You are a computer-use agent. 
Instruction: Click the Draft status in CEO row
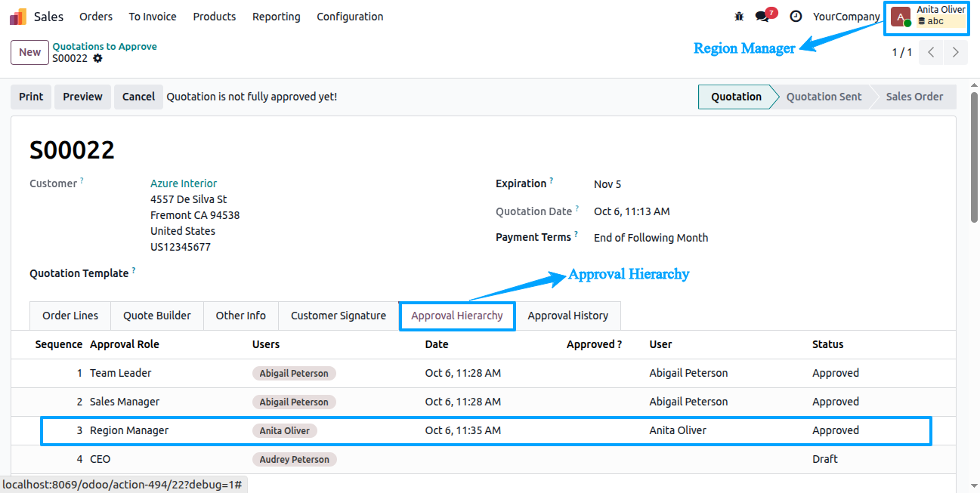pyautogui.click(x=825, y=459)
